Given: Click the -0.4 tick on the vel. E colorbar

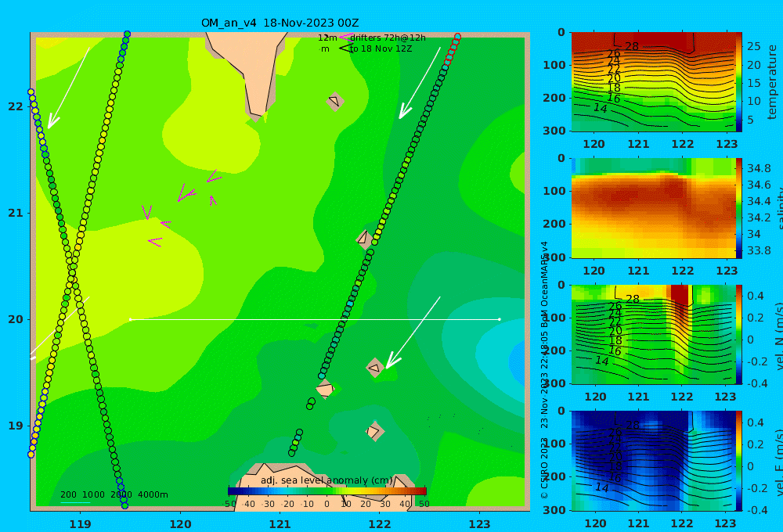Looking at the screenshot, I should click(x=756, y=509).
